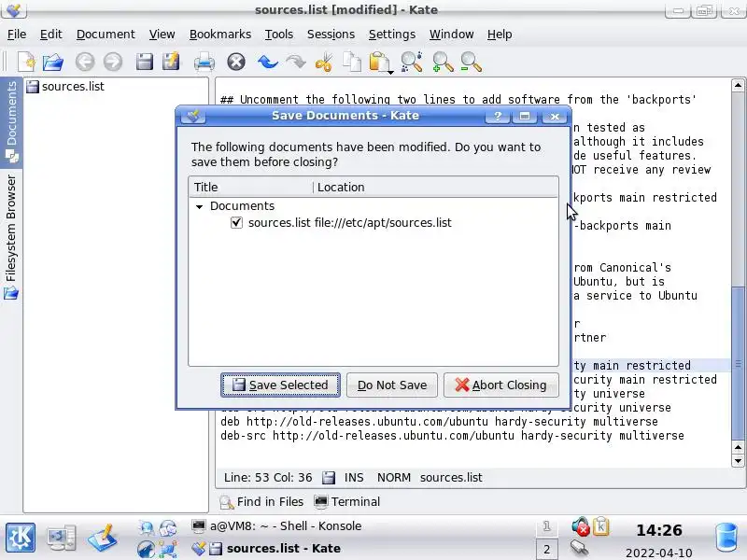Open the Sessions menu
747x560 pixels.
coord(331,35)
